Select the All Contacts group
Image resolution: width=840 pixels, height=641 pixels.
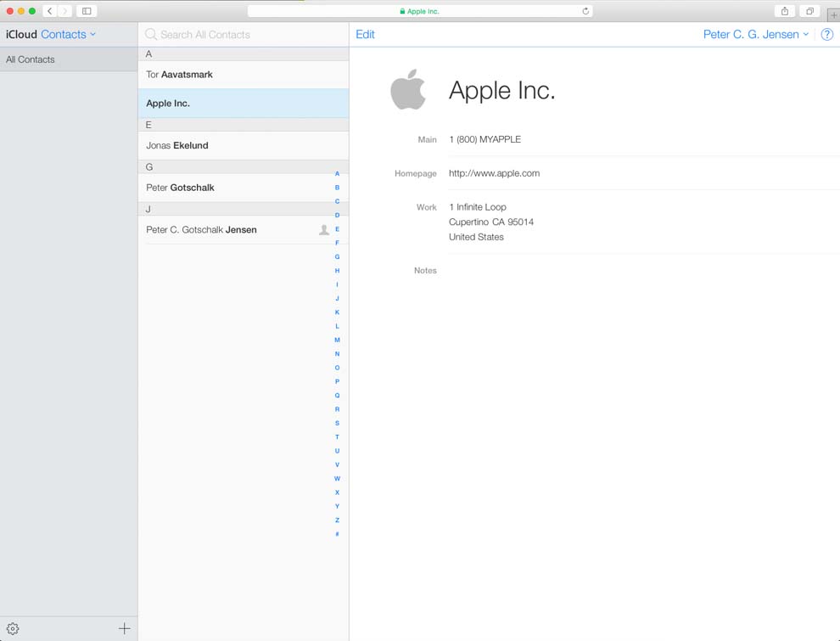[69, 59]
